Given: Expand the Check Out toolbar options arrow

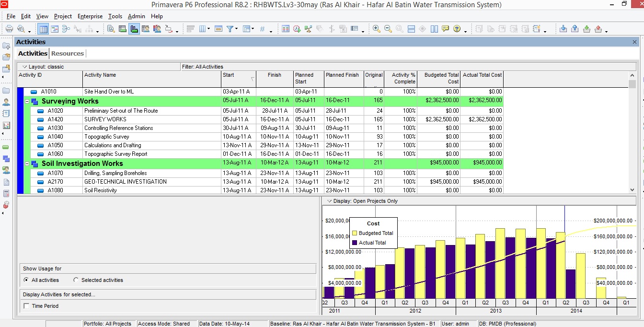Looking at the screenshot, I should [607, 31].
